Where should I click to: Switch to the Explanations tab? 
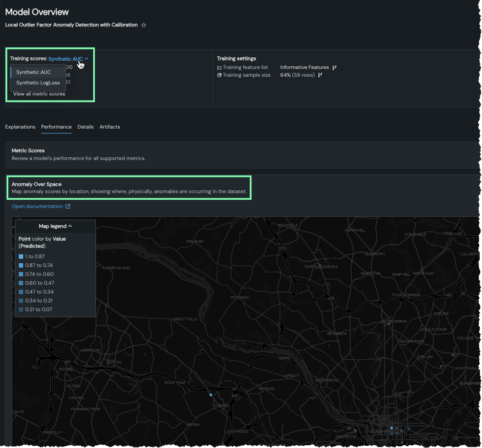click(x=20, y=127)
